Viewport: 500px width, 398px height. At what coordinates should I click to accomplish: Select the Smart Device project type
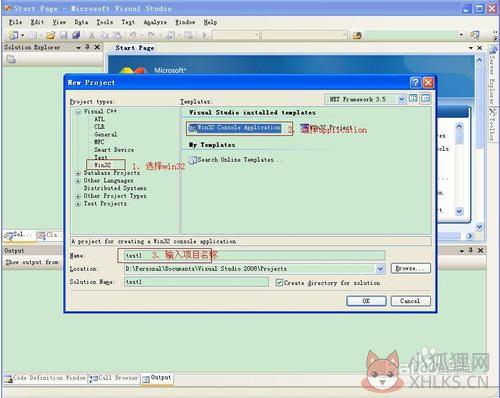click(114, 150)
